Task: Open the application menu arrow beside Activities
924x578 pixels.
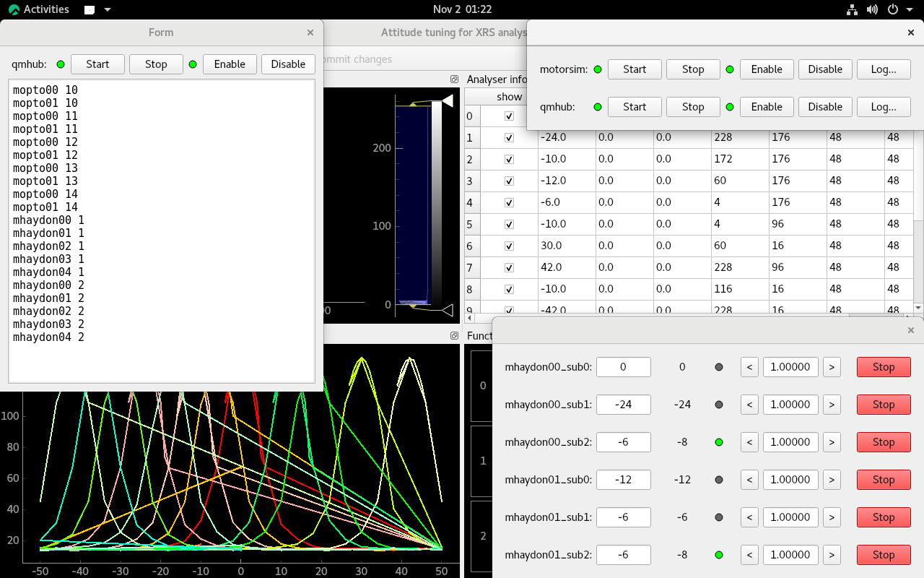Action: click(x=107, y=9)
